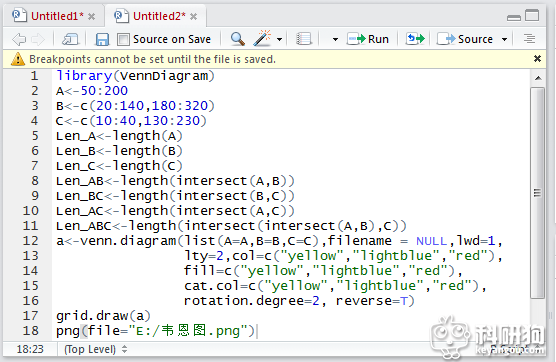The height and width of the screenshot is (362, 556).
Task: Go back to previous source location arrow
Action: click(x=19, y=39)
